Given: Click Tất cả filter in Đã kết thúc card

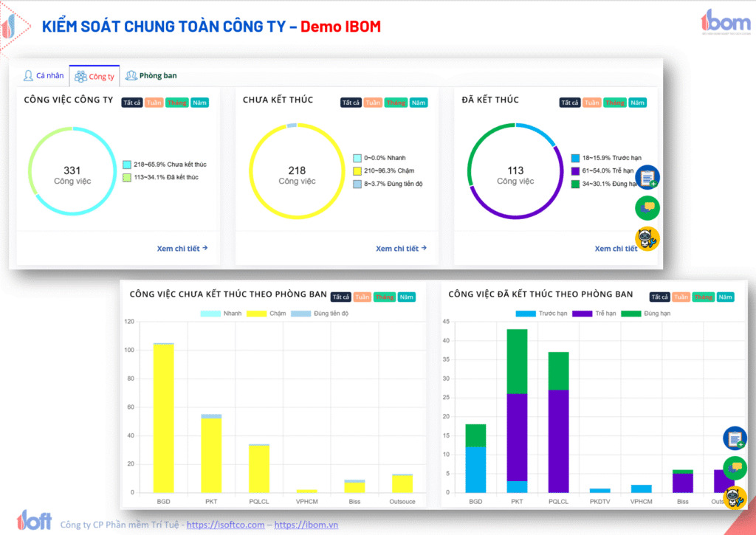Looking at the screenshot, I should point(569,103).
